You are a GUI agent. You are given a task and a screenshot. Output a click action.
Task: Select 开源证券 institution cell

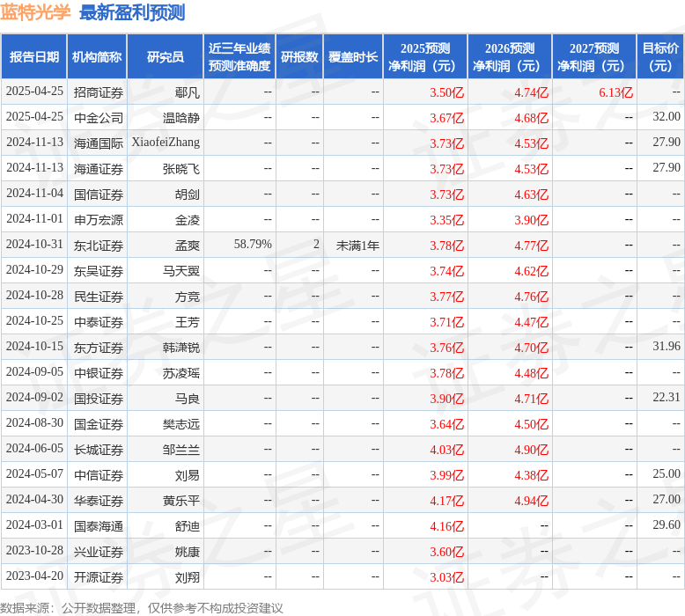[99, 577]
